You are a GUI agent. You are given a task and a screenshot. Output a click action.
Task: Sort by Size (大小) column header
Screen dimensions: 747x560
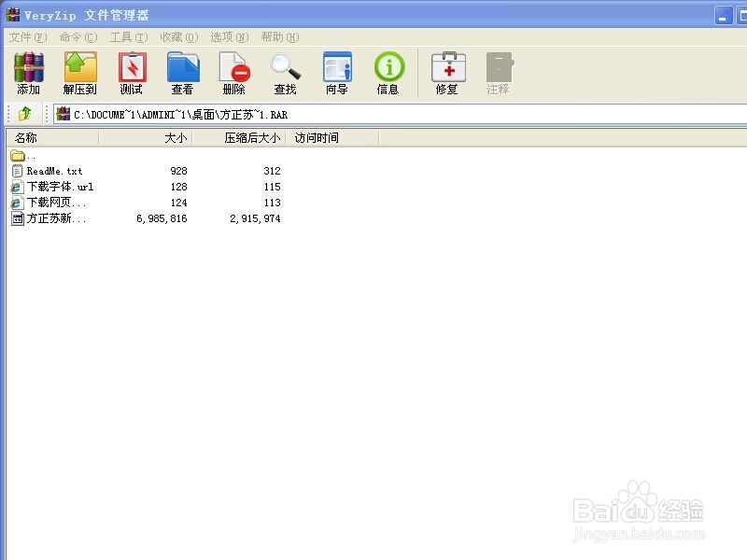point(146,138)
